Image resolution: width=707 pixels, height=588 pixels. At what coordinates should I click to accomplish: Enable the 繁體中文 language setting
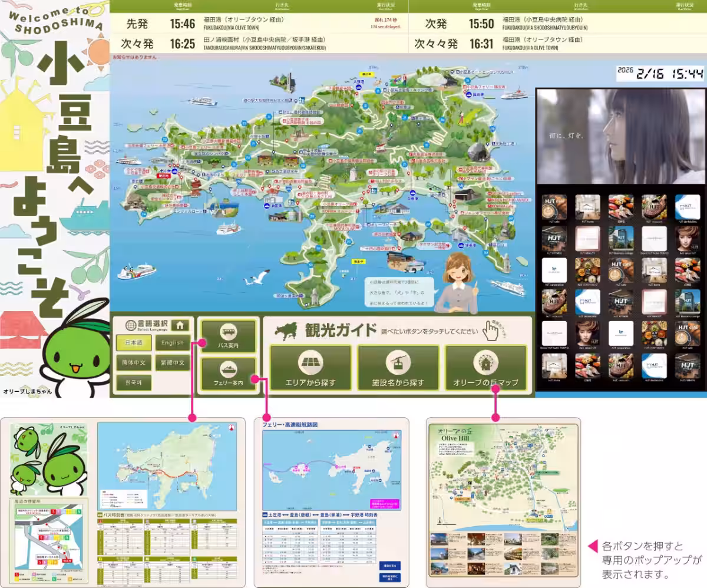[173, 361]
